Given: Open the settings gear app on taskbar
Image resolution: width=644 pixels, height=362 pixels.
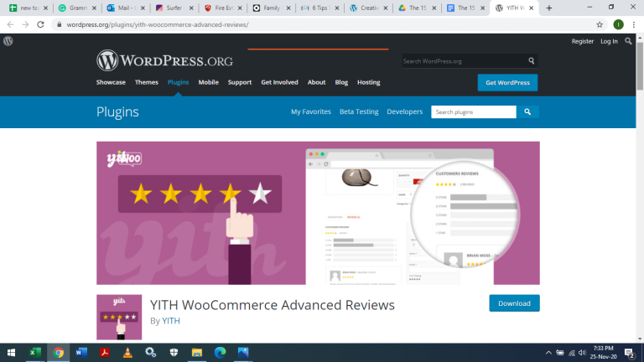Looking at the screenshot, I should tap(150, 353).
